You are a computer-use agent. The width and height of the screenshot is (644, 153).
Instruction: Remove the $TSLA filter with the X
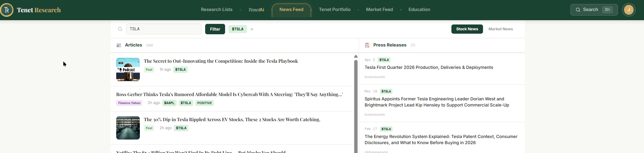coord(252,29)
